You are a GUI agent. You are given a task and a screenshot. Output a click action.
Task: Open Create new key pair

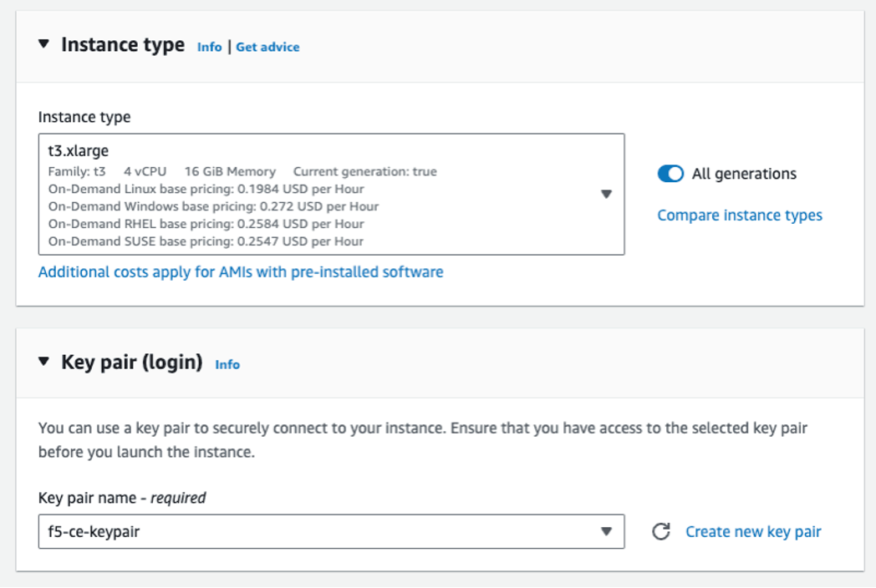coord(752,530)
